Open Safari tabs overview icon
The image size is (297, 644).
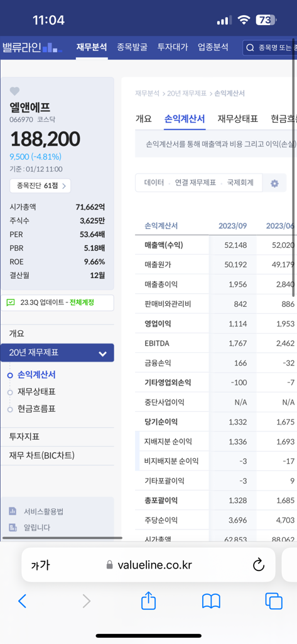(274, 601)
